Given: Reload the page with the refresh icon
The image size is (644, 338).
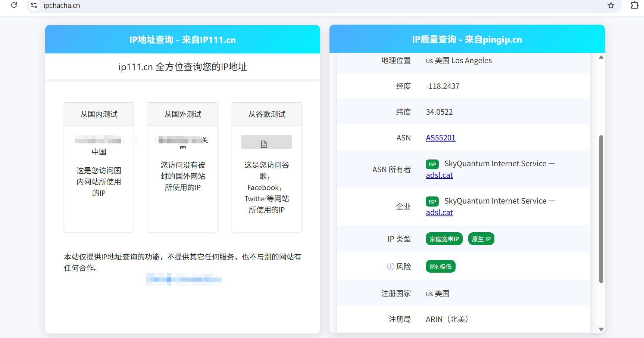Looking at the screenshot, I should [x=14, y=5].
